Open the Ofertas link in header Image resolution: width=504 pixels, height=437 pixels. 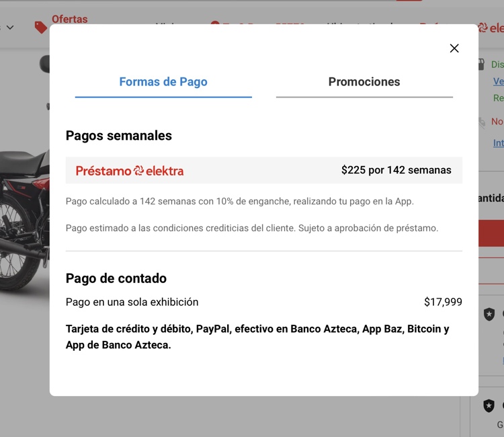pos(69,19)
